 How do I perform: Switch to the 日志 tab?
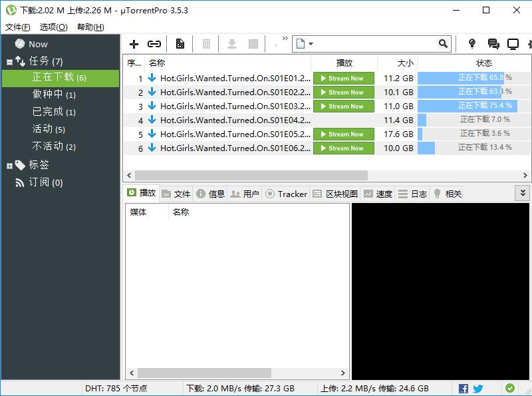click(x=412, y=194)
